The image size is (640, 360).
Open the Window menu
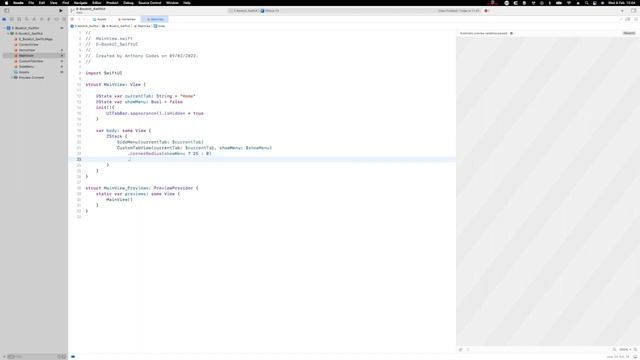tap(172, 3)
